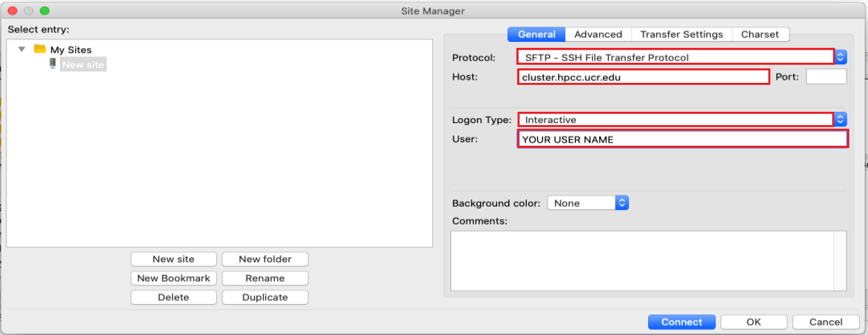Open the Logon Type dropdown
The width and height of the screenshot is (868, 335).
[840, 119]
